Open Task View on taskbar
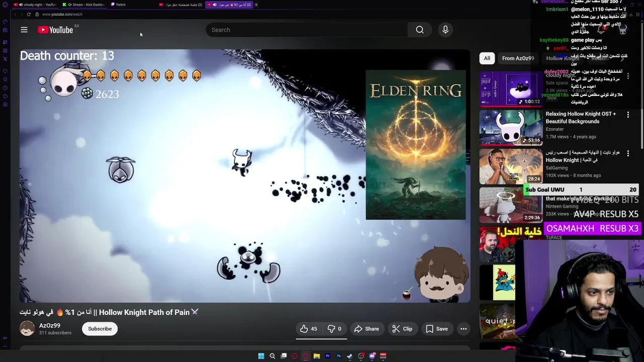 [x=283, y=356]
